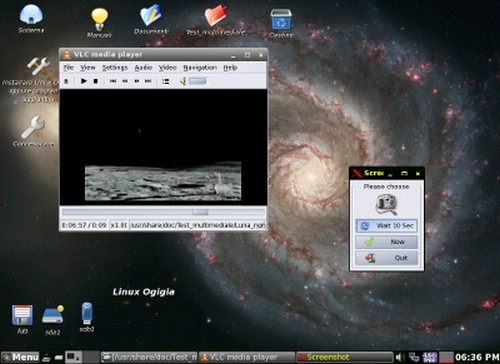This screenshot has width=500, height=364.
Task: Skip to next track in VLC
Action: click(x=148, y=81)
